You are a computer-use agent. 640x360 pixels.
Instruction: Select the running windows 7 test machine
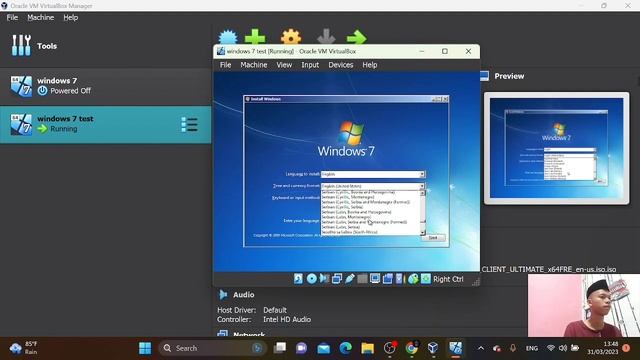click(x=105, y=124)
